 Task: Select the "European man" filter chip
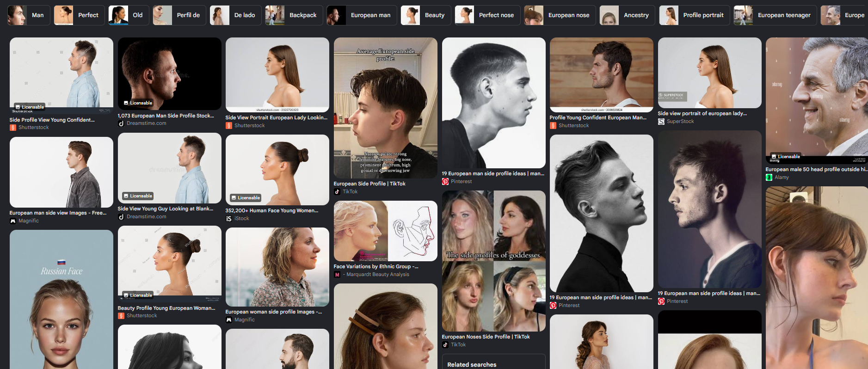pyautogui.click(x=362, y=15)
